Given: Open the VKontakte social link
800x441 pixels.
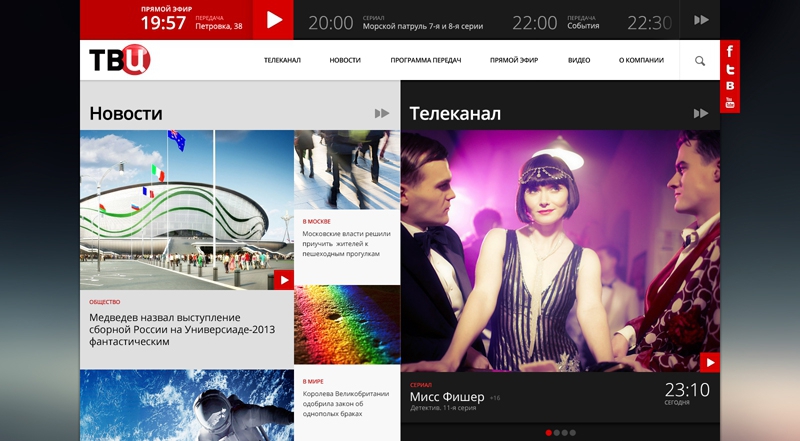Looking at the screenshot, I should [730, 85].
